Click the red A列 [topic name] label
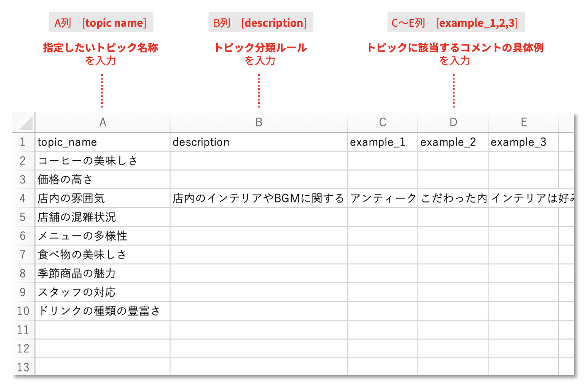This screenshot has height=390, width=588. 101,22
